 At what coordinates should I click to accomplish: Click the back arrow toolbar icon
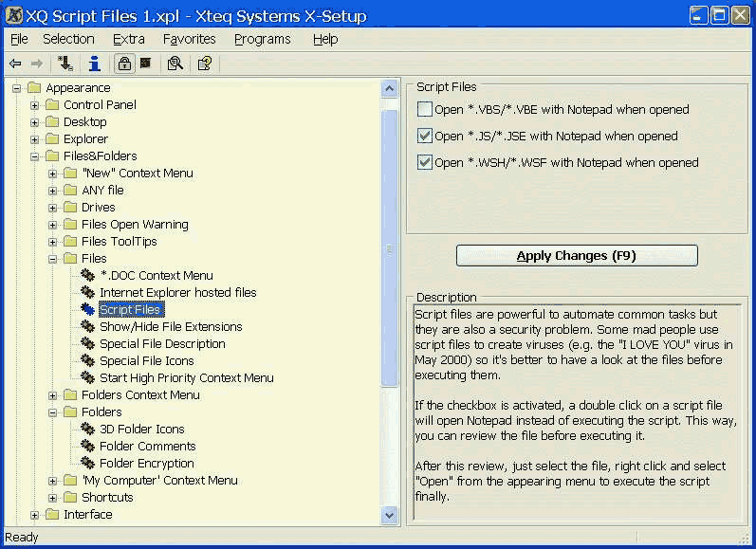[x=15, y=64]
